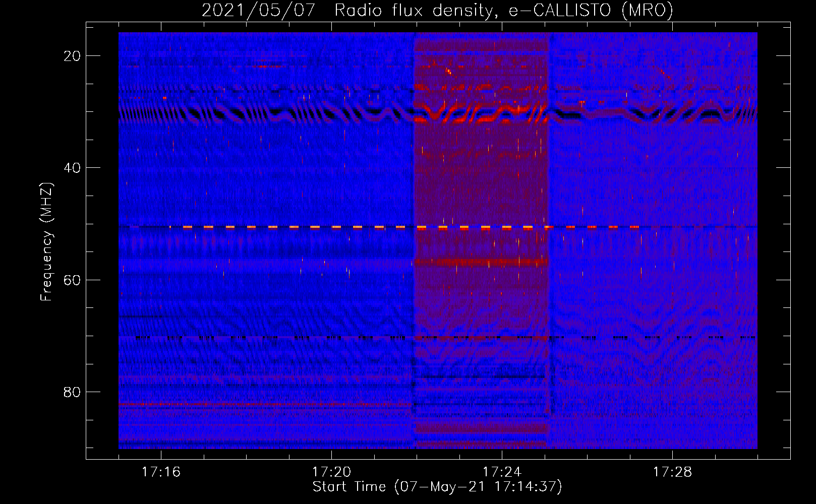
Task: Click the 17:16 time tick label
Action: click(161, 472)
